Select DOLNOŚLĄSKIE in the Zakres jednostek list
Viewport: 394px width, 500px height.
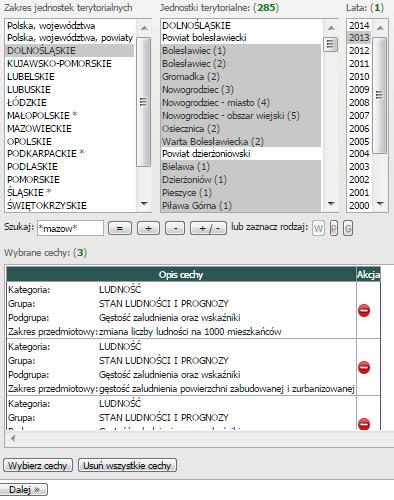[x=70, y=51]
